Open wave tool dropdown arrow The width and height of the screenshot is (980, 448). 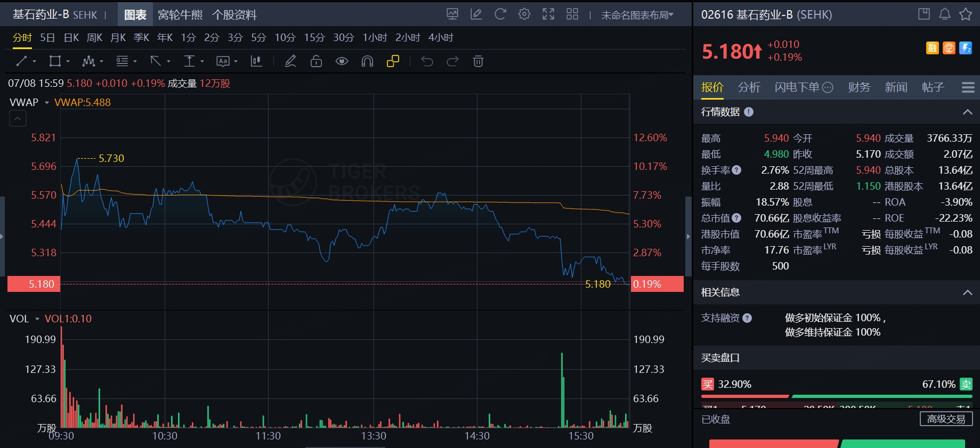click(101, 62)
